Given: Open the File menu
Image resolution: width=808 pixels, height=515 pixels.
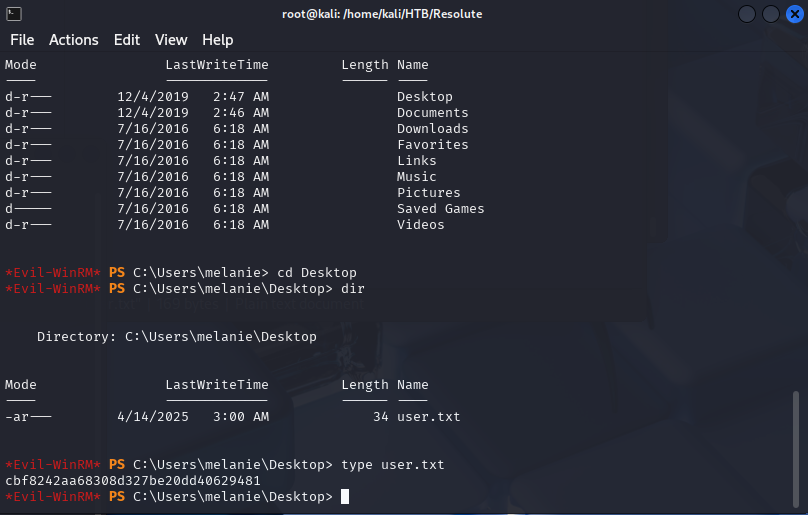Looking at the screenshot, I should click(x=22, y=40).
